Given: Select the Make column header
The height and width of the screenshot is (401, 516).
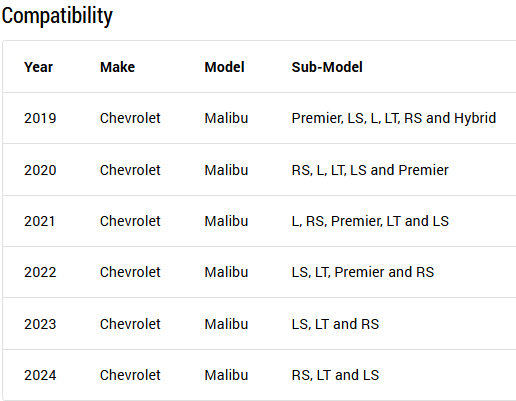Looking at the screenshot, I should pos(117,67).
